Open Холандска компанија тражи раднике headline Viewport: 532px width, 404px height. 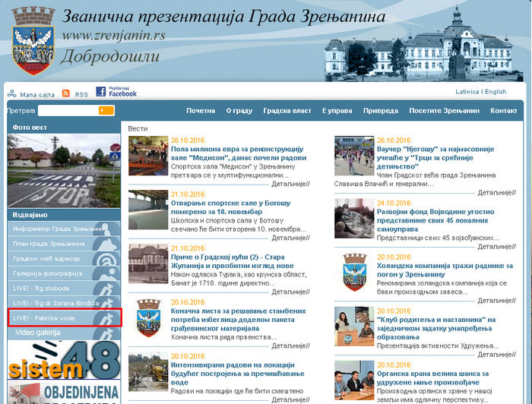[x=445, y=270]
